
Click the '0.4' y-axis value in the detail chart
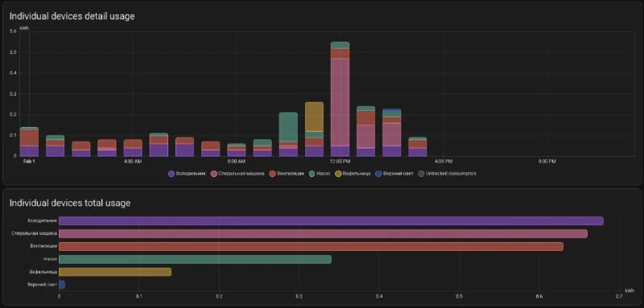[14, 73]
